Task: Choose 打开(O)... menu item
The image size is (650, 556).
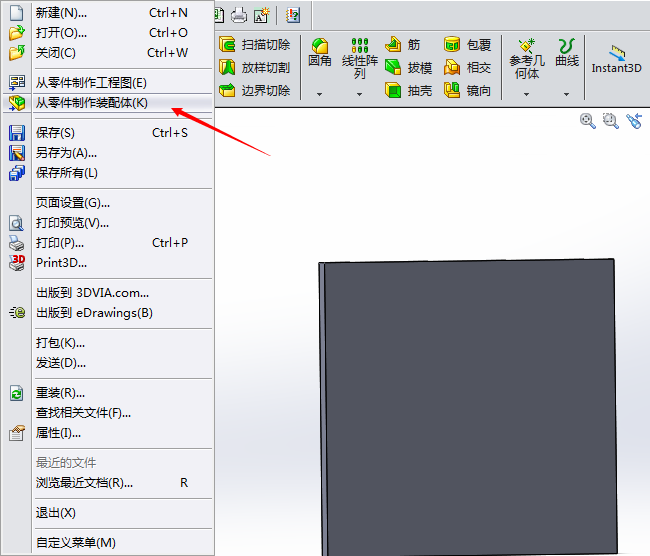Action: pos(108,32)
